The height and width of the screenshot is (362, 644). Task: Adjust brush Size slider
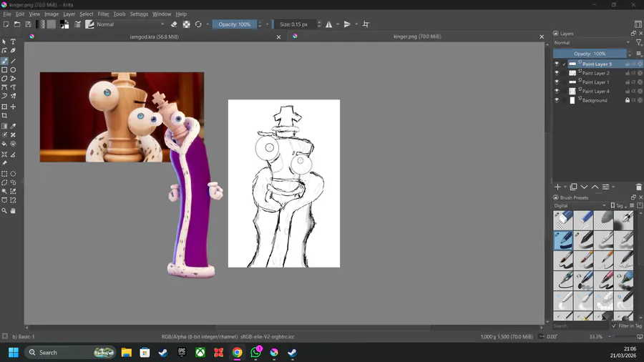coord(295,24)
